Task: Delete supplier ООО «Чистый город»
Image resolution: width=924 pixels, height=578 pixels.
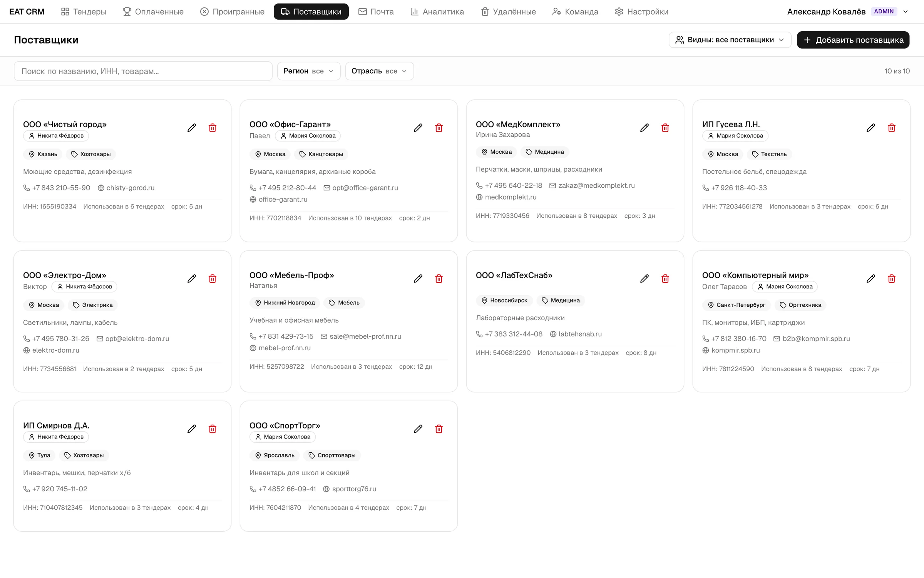Action: coord(213,128)
